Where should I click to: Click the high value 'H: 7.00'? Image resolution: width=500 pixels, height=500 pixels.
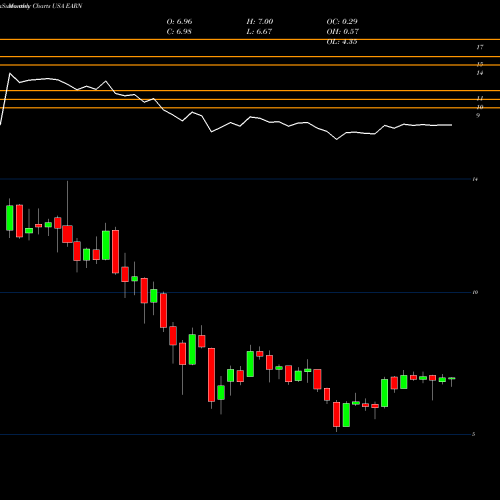[x=260, y=22]
